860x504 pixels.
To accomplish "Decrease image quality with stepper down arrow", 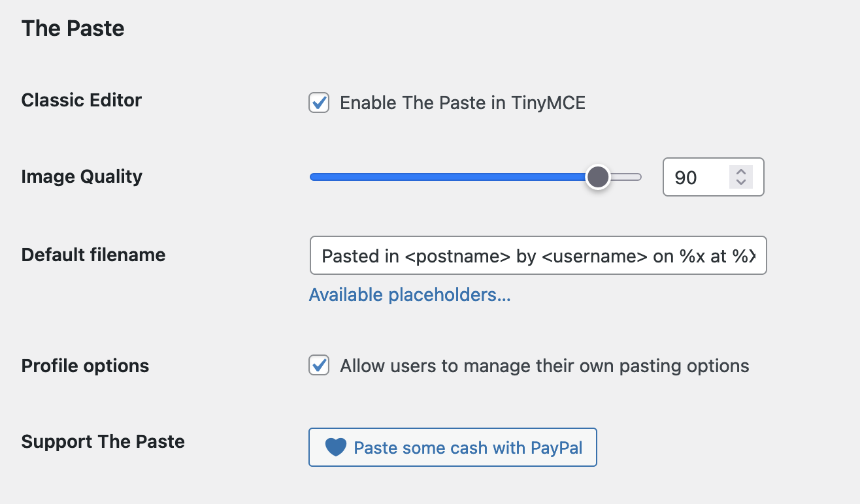I will click(740, 183).
